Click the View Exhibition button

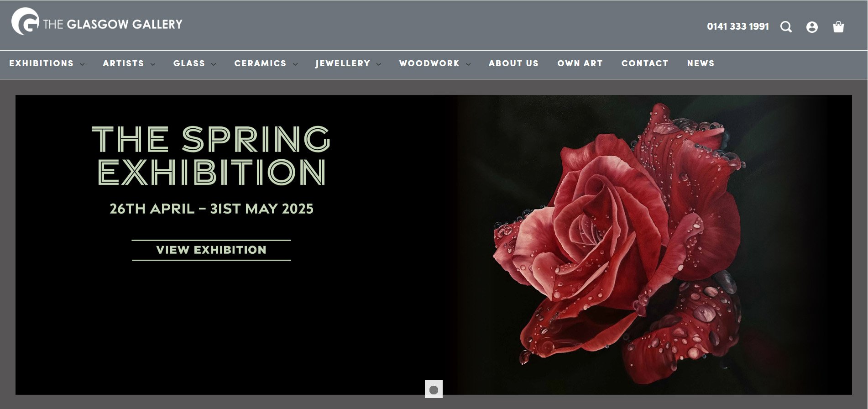pos(211,250)
